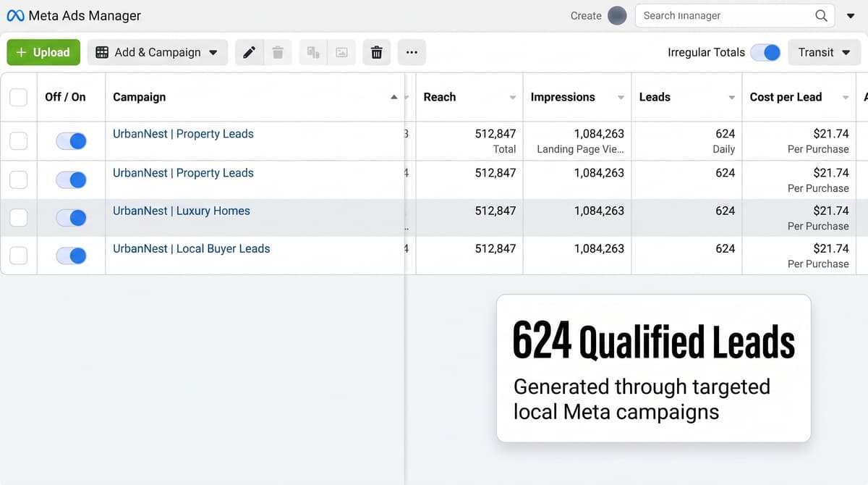Viewport: 868px width, 485px height.
Task: Check the box for the Property Leads row showing Daily
Action: pos(18,141)
